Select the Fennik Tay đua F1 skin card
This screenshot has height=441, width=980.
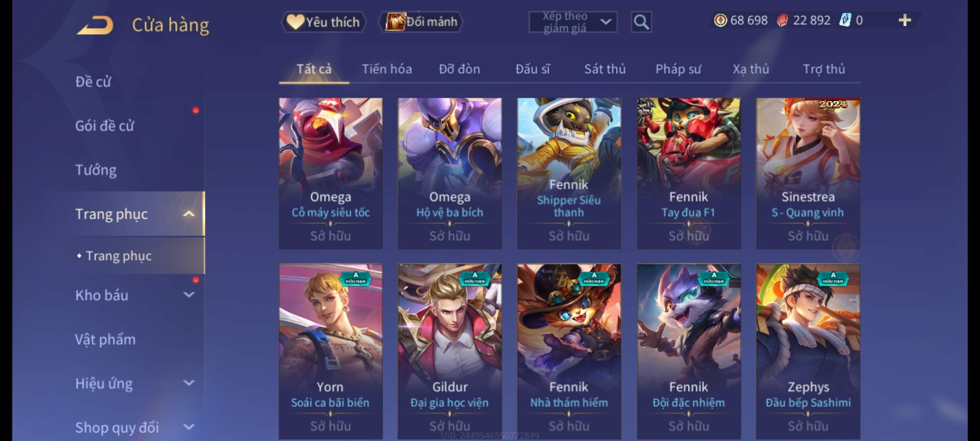688,173
